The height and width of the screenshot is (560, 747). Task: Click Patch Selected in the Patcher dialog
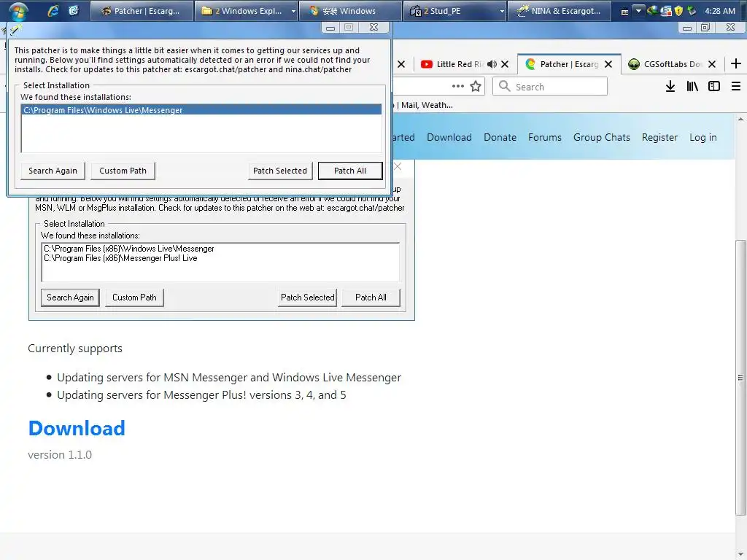280,171
